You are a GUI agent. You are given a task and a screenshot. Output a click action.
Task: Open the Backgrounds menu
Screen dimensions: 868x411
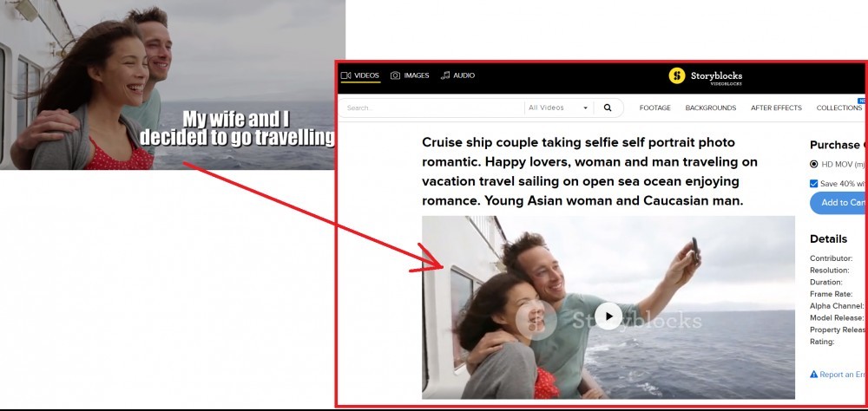(x=710, y=108)
